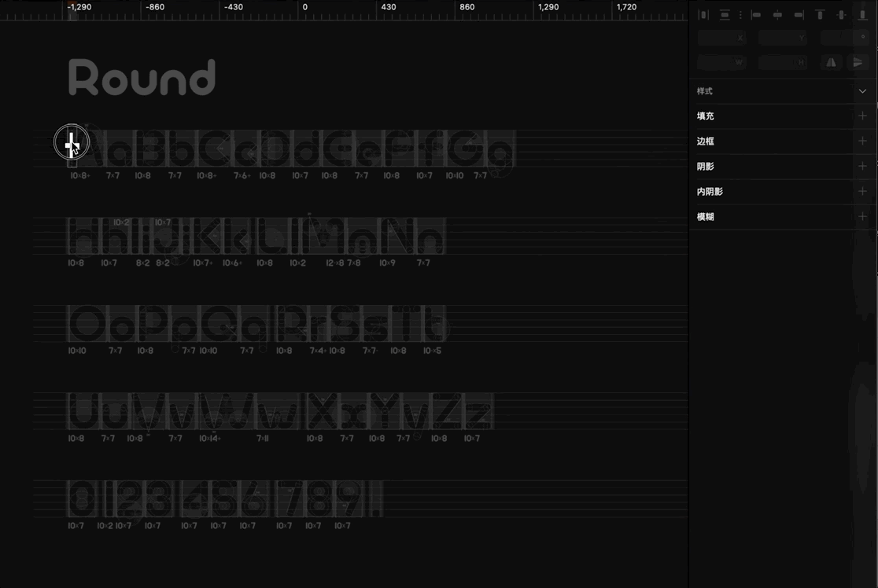This screenshot has width=878, height=588.
Task: Align layers to the right edge
Action: coord(799,15)
